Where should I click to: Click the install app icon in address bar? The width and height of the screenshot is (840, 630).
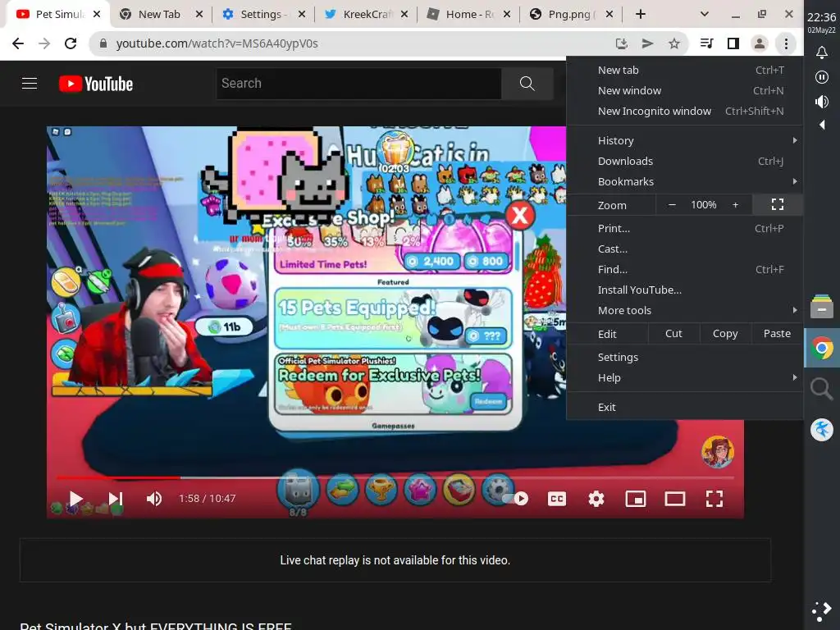[x=622, y=43]
